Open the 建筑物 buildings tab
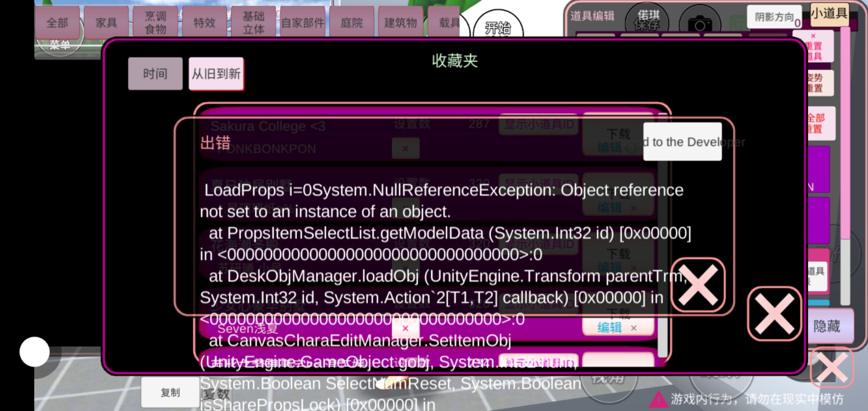This screenshot has height=411, width=868. tap(400, 23)
